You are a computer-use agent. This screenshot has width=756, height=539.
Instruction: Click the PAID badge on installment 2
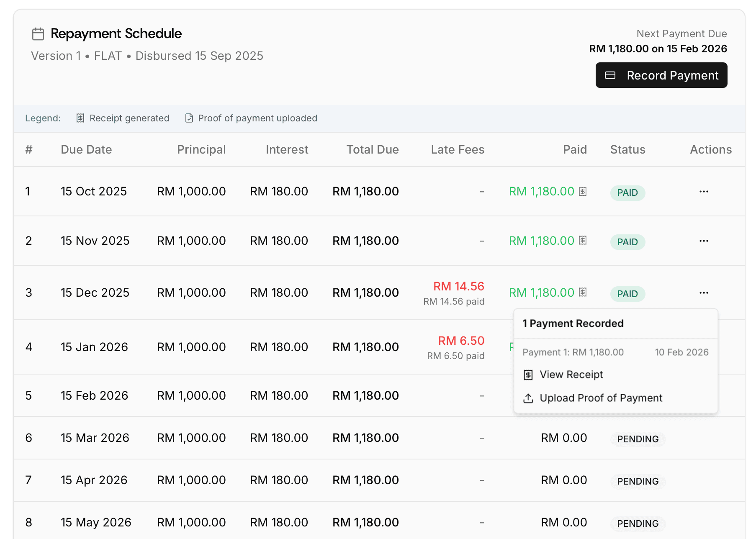click(627, 242)
